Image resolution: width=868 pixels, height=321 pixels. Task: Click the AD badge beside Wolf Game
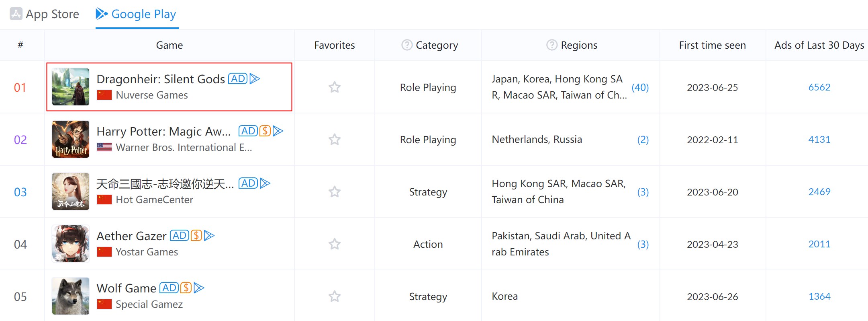(x=169, y=288)
